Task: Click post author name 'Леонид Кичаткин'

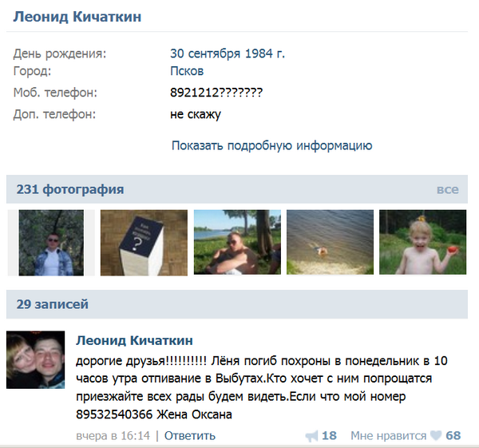Action: [x=134, y=340]
